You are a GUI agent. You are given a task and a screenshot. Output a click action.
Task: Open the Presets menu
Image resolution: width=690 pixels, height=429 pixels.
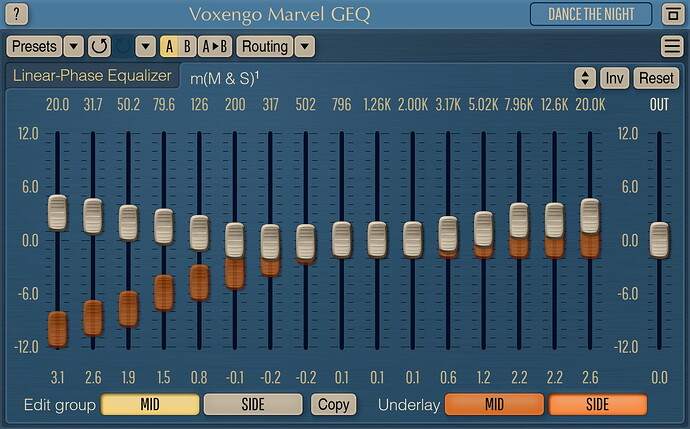[x=34, y=46]
